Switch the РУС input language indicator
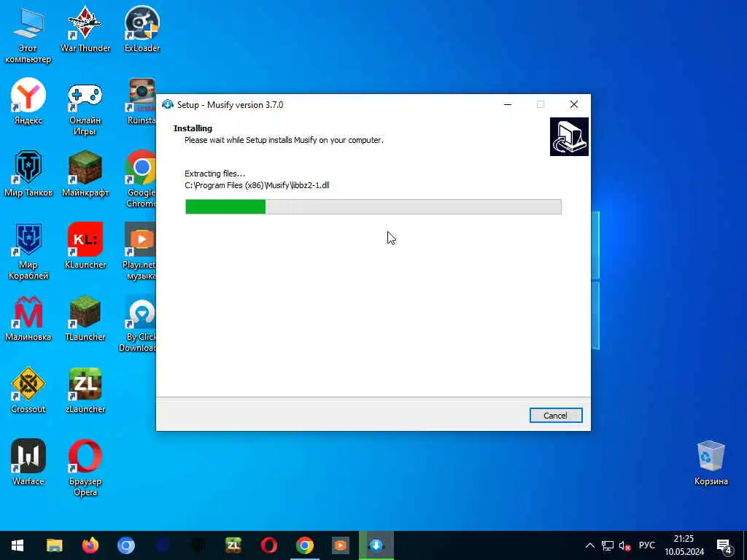747x560 pixels. [646, 545]
